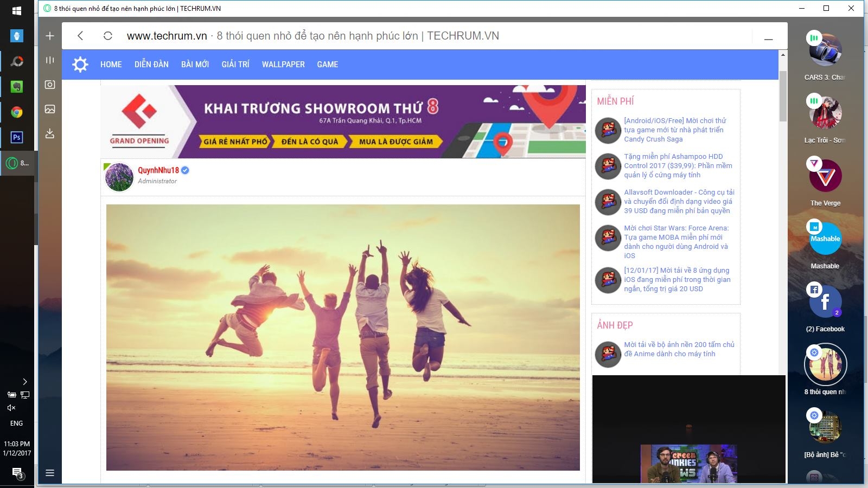Open the CARS 3 speed dial bubble
The image size is (868, 488).
pyautogui.click(x=825, y=50)
